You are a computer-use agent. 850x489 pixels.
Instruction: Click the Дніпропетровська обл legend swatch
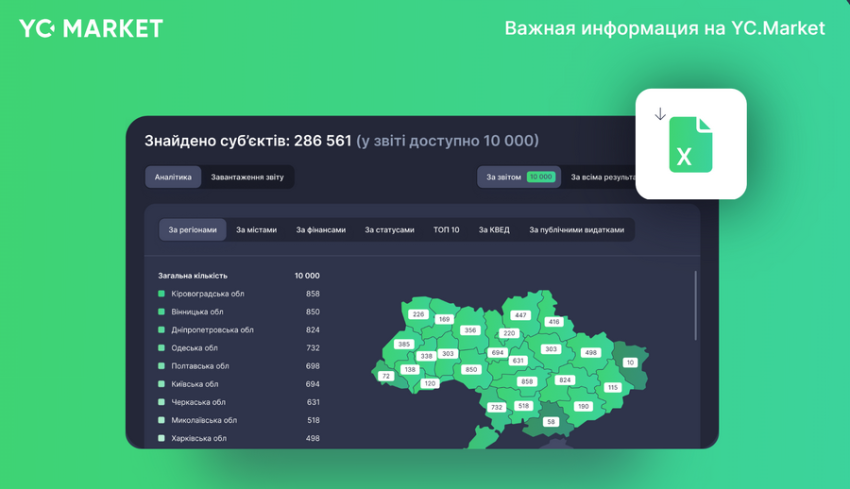pyautogui.click(x=161, y=330)
